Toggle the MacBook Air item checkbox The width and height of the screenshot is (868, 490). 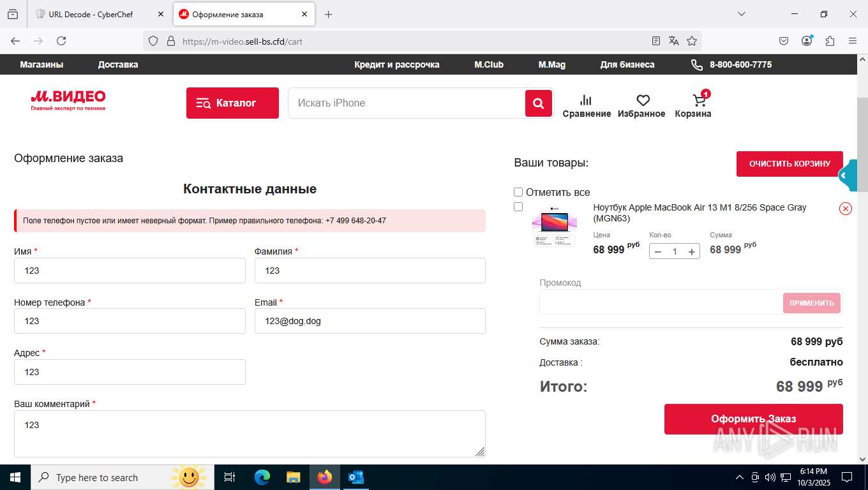coord(518,207)
